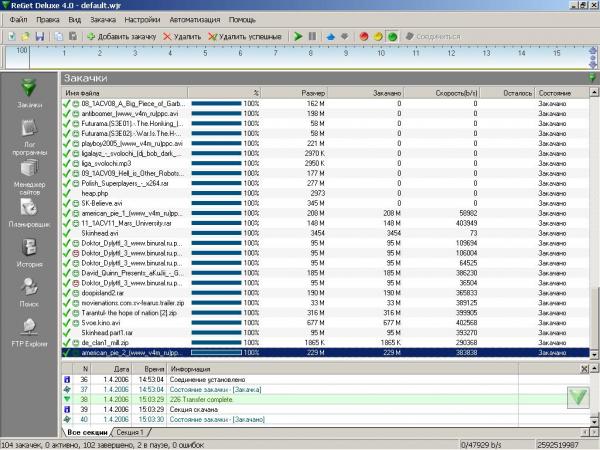Open the Файл menu

18,20
